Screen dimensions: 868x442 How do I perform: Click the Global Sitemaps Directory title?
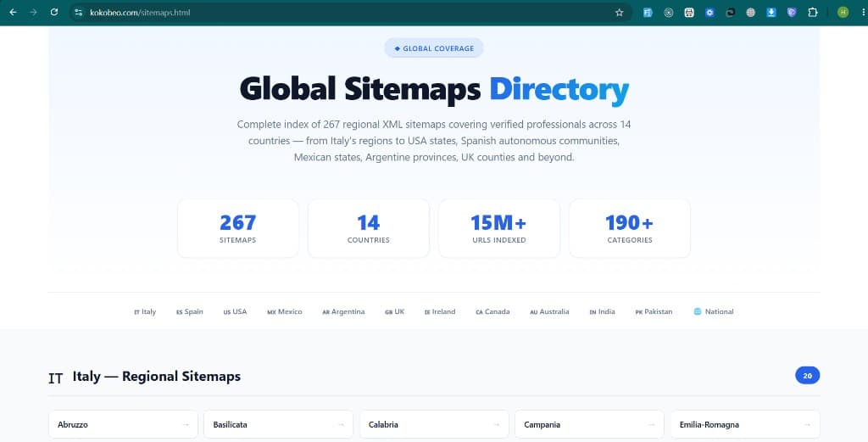click(434, 89)
